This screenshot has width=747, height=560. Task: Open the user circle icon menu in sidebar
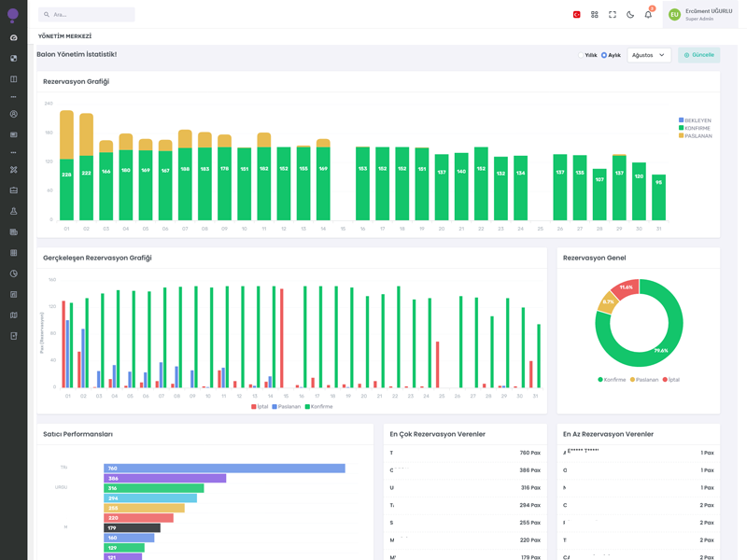13,114
